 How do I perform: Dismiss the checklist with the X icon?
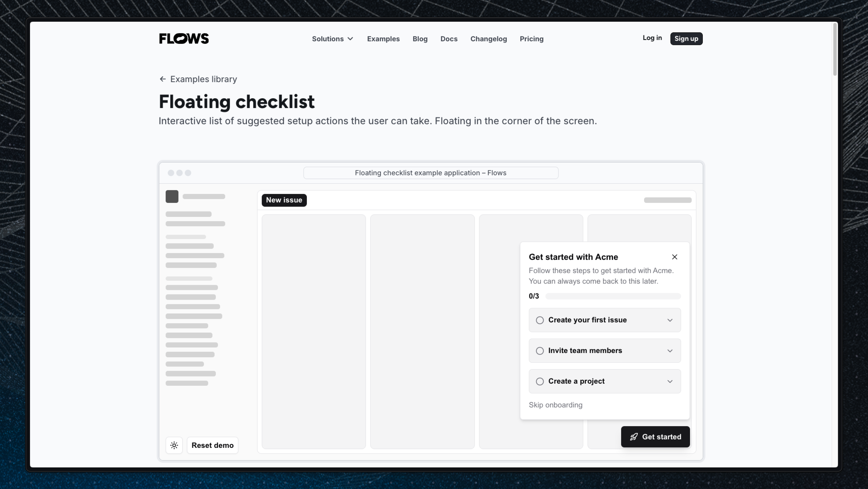(x=675, y=257)
